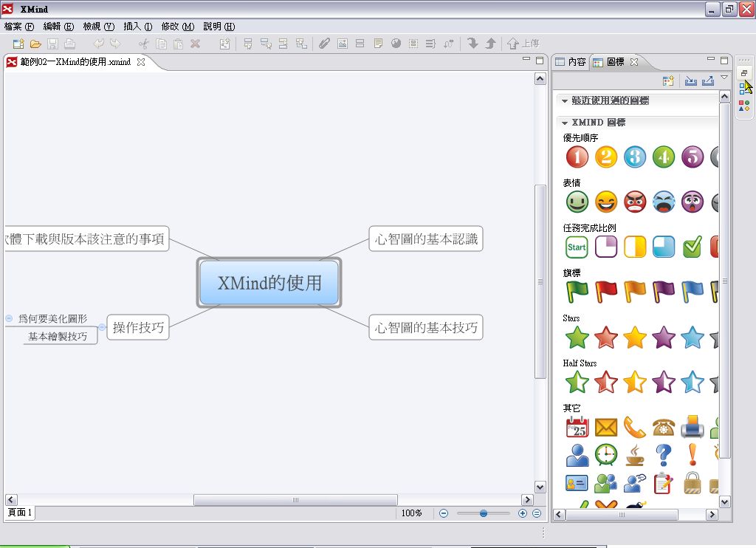Click the zoom slider handle
The image size is (756, 548).
click(x=483, y=513)
